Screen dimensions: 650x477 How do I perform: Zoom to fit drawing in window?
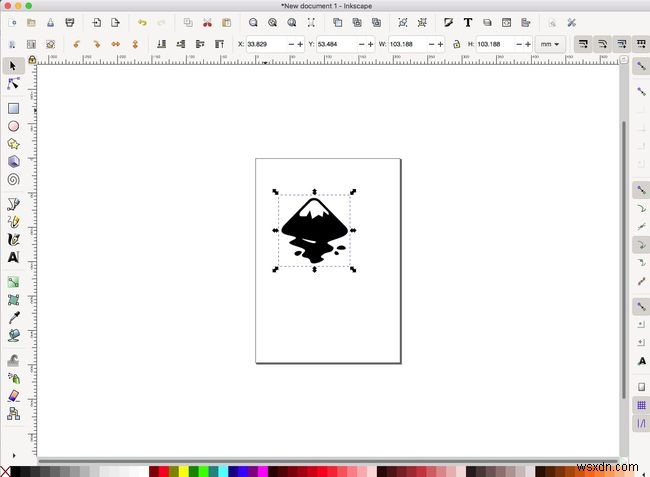click(272, 23)
